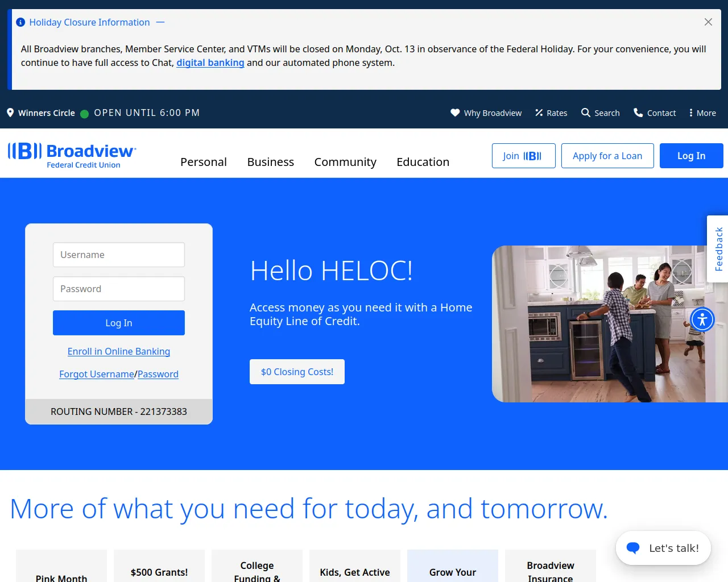This screenshot has height=582, width=728.
Task: Follow Enroll in Online Banking link
Action: pos(119,351)
